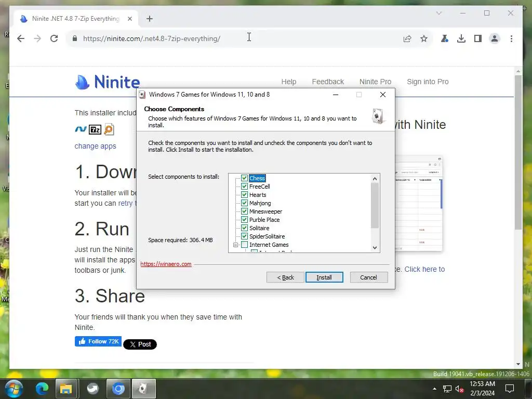Collapse the Internet Games tree node

[x=236, y=245]
